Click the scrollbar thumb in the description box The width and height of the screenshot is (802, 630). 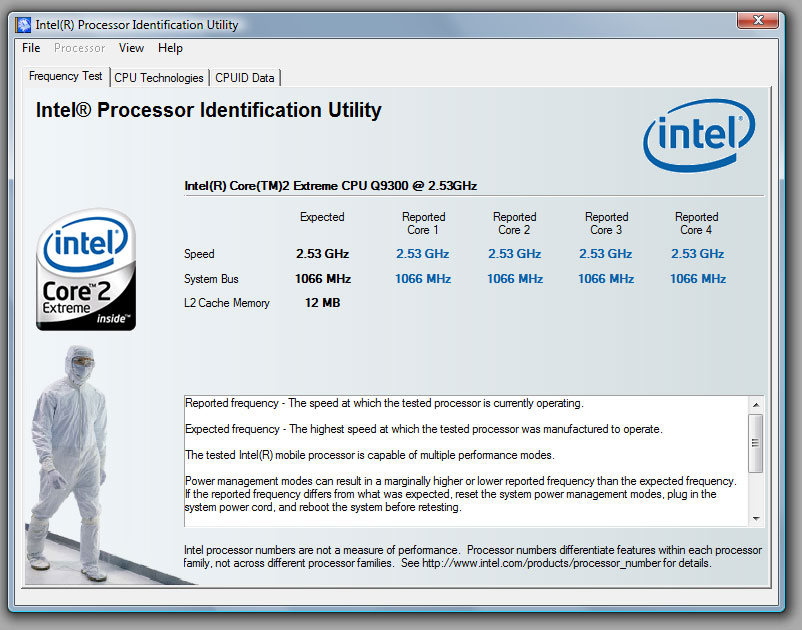tap(755, 443)
